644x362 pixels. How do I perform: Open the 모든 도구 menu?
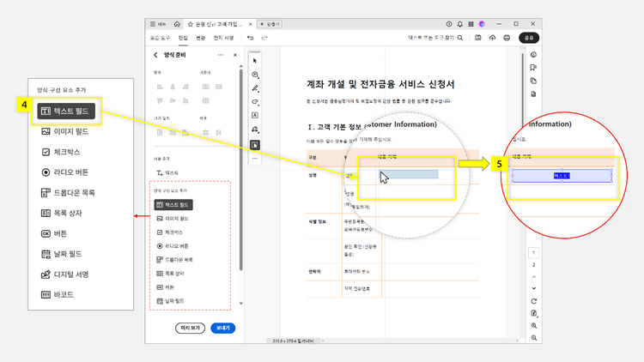160,38
